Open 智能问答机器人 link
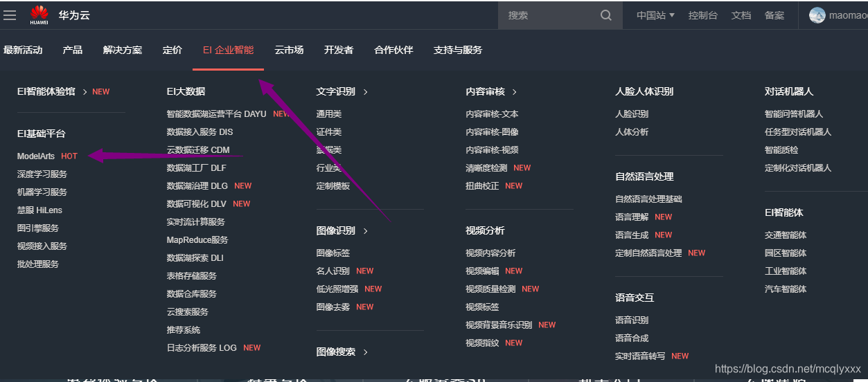Image resolution: width=868 pixels, height=382 pixels. pos(794,114)
